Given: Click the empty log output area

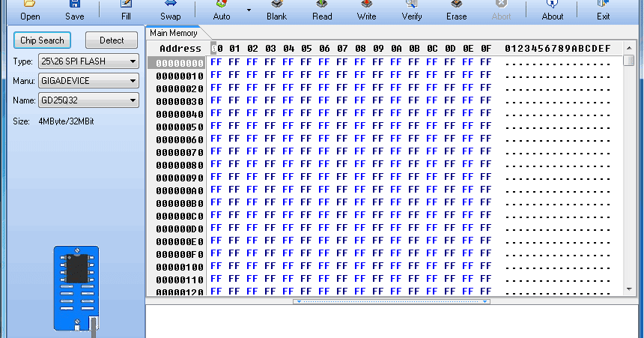Looking at the screenshot, I should (392, 322).
